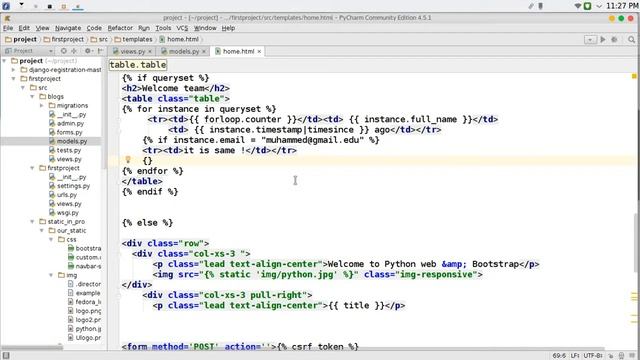
Task: Click src breadcrumb in navigation bar
Action: tap(99, 40)
